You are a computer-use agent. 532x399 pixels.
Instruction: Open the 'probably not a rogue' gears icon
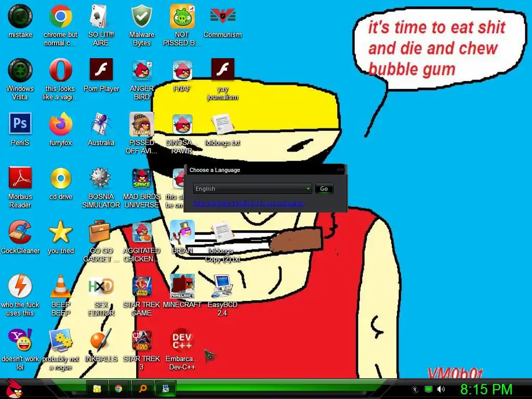point(60,340)
